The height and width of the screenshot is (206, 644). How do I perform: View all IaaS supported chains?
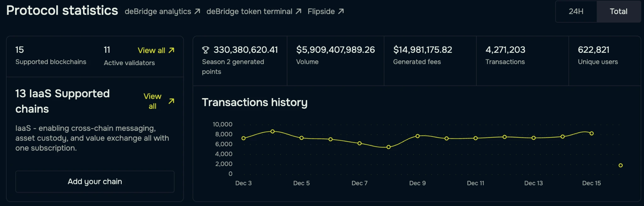click(153, 101)
